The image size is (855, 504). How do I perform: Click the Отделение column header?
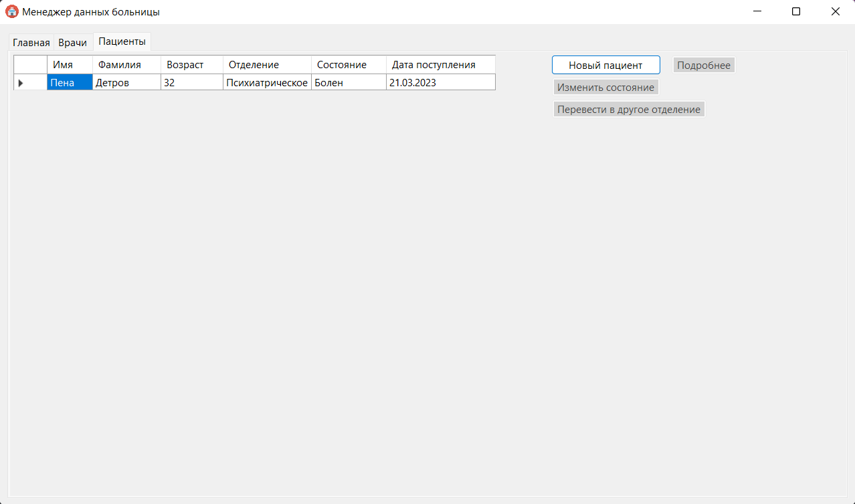click(267, 65)
